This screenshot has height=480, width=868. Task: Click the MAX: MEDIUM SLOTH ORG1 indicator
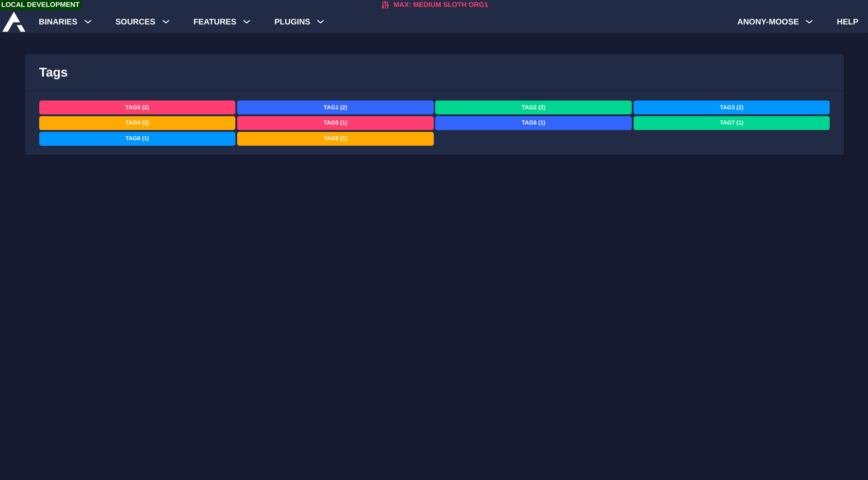(x=440, y=5)
